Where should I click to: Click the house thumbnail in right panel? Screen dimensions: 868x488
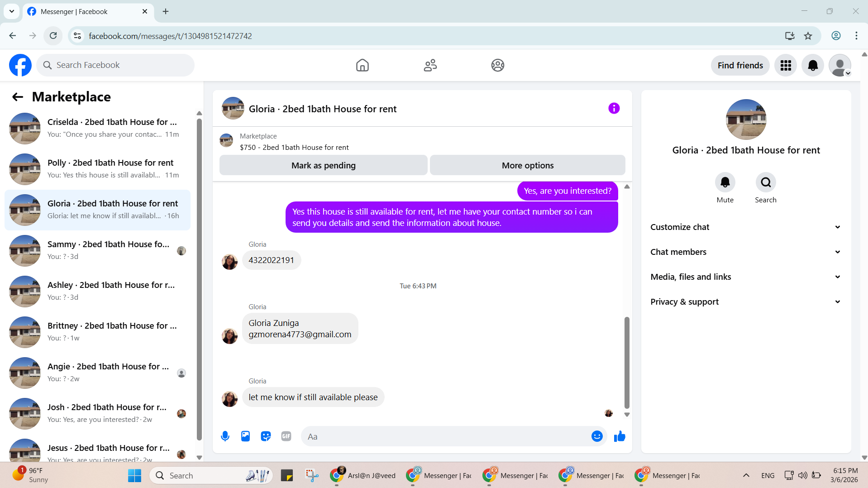[746, 120]
